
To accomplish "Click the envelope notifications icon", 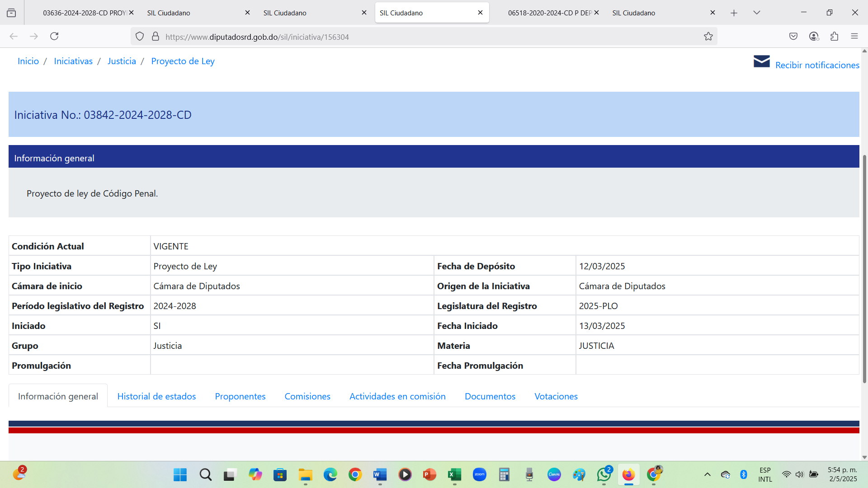I will [761, 61].
